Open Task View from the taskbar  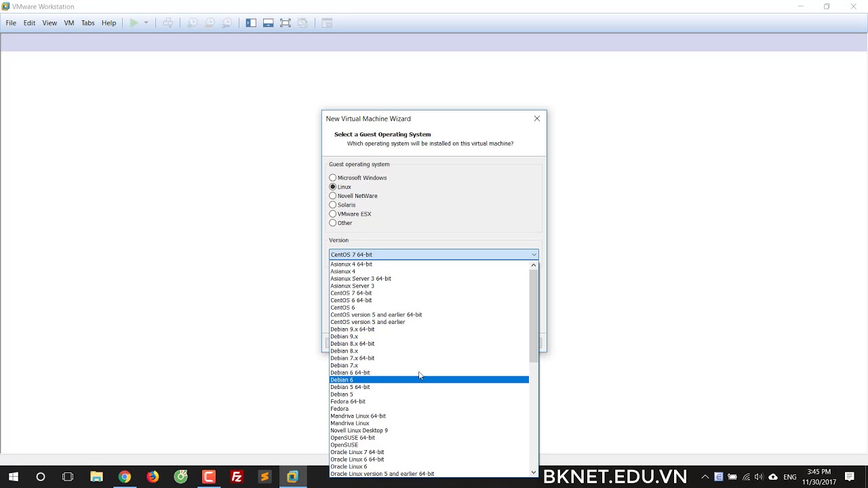click(x=68, y=477)
